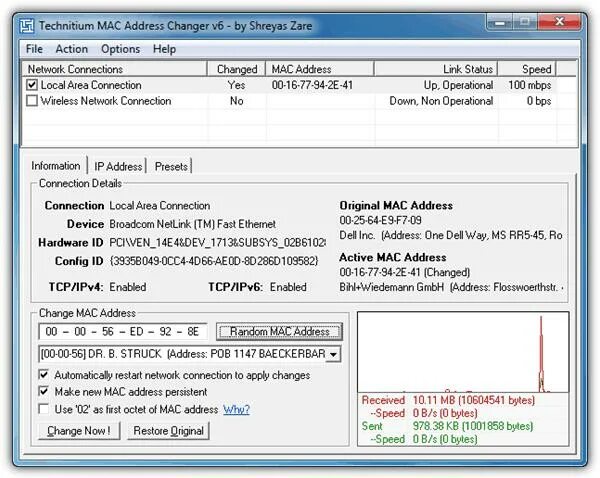Click active MAC value marked (Changed)
This screenshot has width=600, height=478.
tap(404, 272)
